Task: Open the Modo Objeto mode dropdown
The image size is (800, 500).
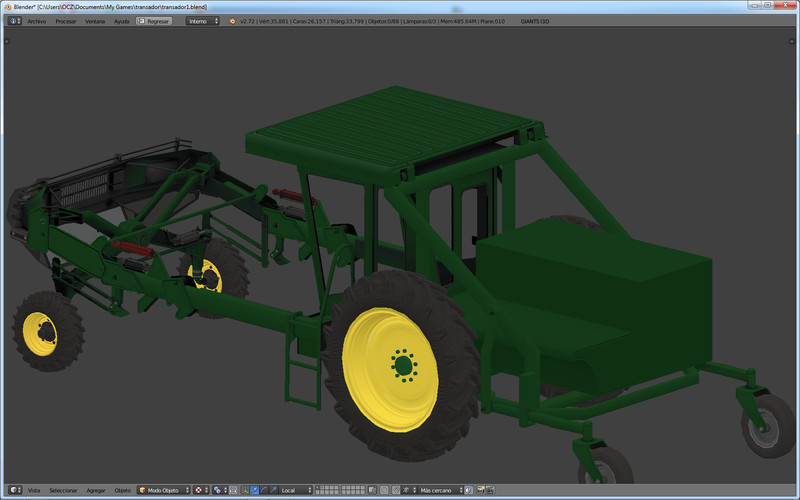Action: (x=164, y=490)
